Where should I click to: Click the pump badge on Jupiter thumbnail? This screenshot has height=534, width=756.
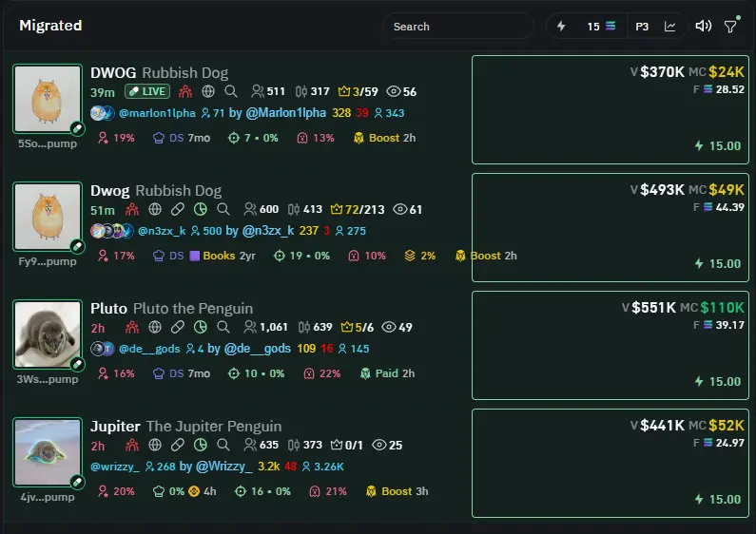[77, 482]
